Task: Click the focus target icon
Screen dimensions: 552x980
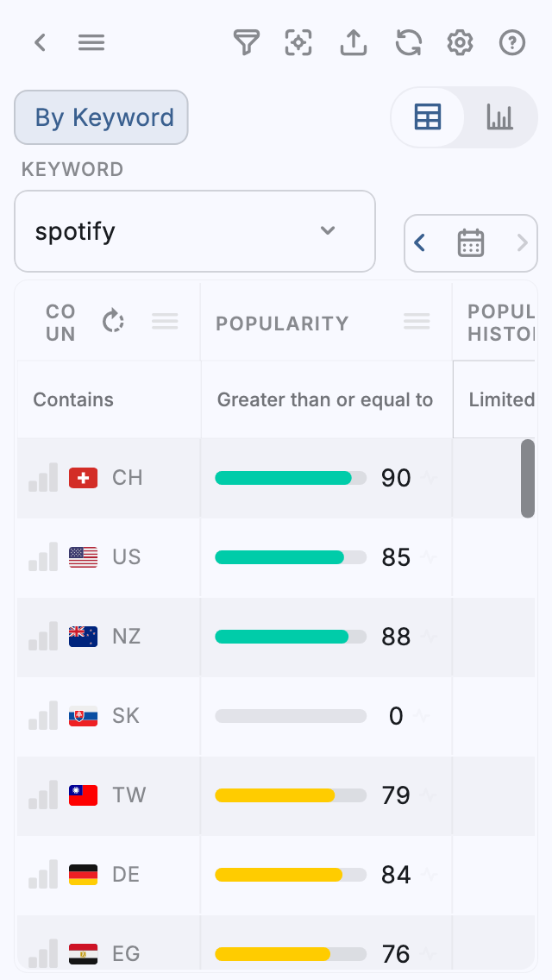Action: tap(298, 42)
